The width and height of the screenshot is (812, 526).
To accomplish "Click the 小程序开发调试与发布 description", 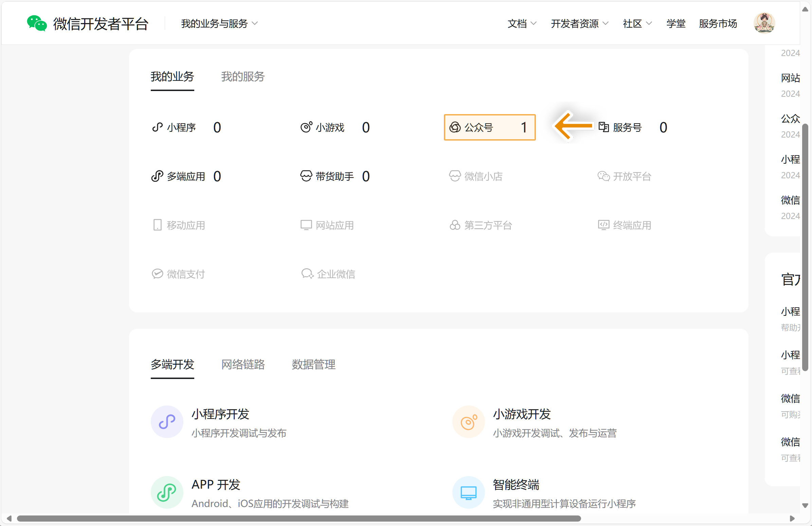I will pos(239,433).
